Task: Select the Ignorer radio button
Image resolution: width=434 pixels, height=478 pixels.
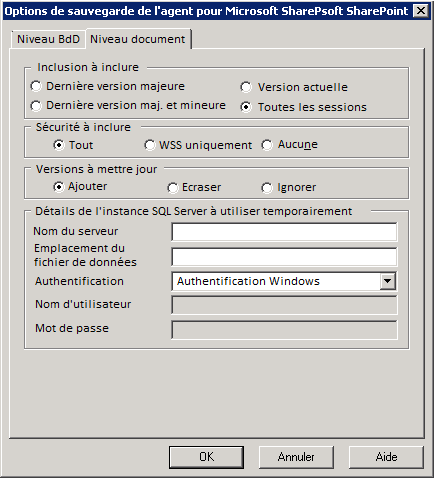Action: point(267,188)
